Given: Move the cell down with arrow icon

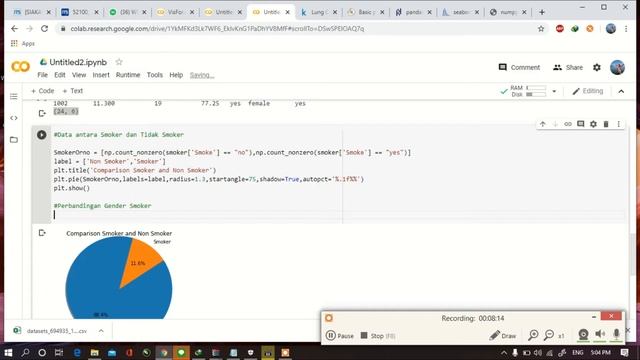Looking at the screenshot, I should 555,124.
